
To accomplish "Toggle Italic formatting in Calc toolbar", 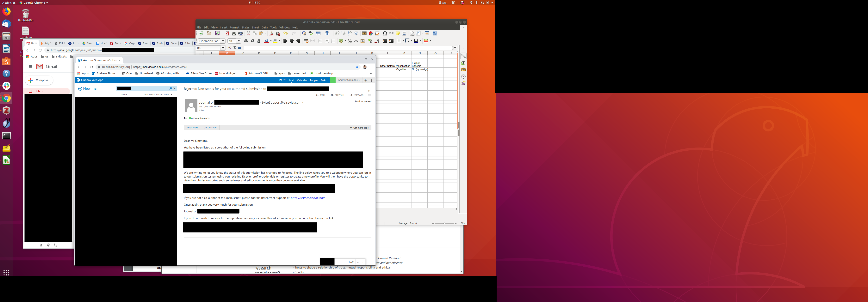I will pyautogui.click(x=252, y=41).
